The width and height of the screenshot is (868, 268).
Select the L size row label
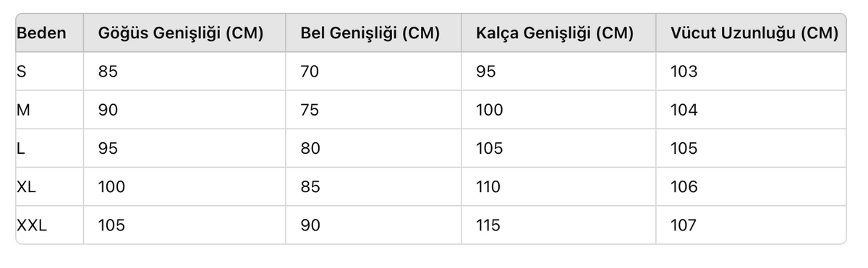click(20, 148)
